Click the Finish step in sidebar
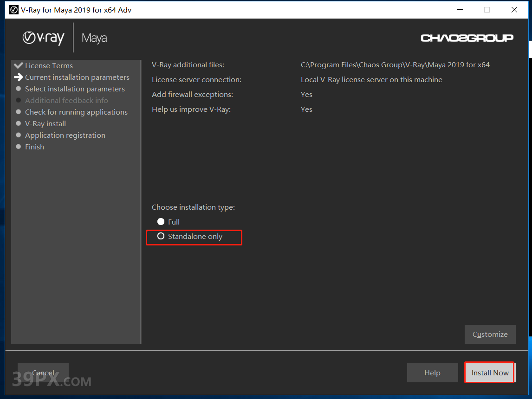The width and height of the screenshot is (532, 399). [x=35, y=147]
